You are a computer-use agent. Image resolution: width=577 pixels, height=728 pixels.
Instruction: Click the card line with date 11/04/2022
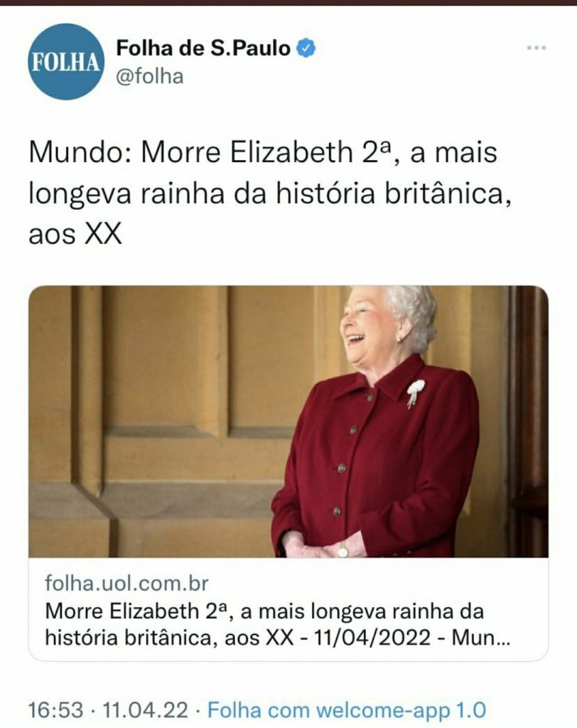coord(278,638)
